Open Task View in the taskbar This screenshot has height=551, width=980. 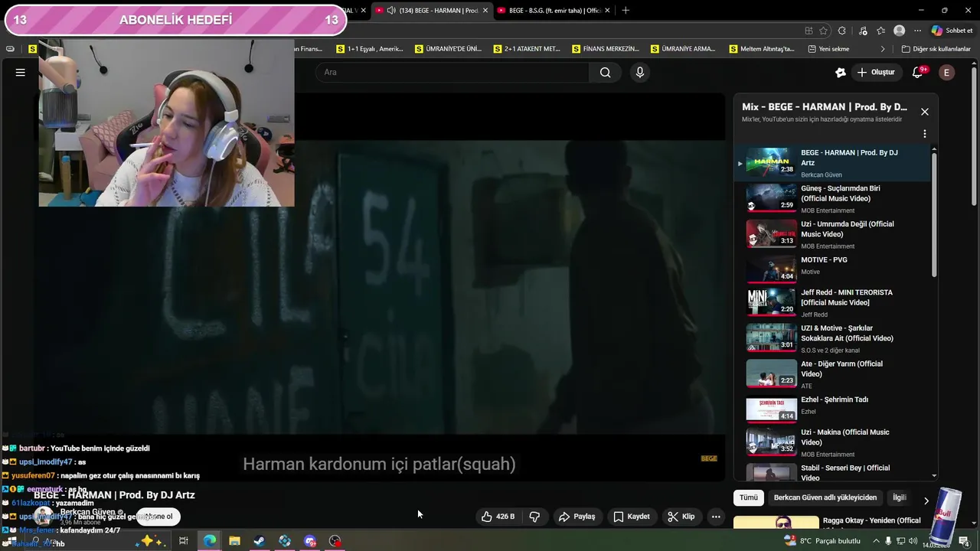pyautogui.click(x=184, y=541)
